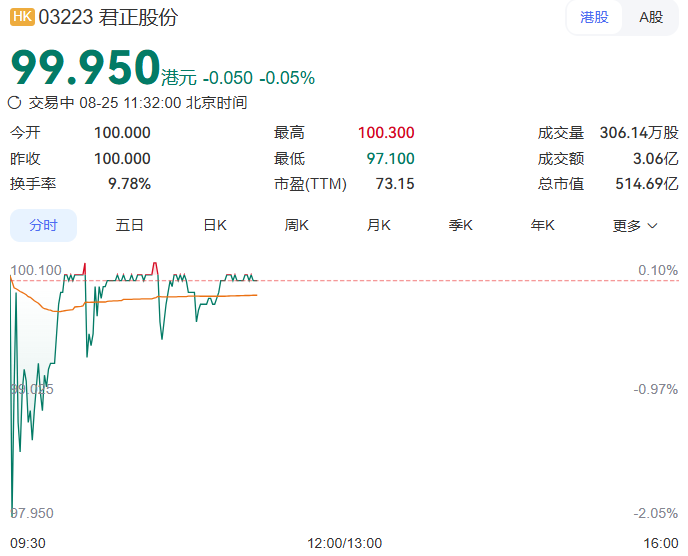Open the 周K chart tab

(x=297, y=225)
